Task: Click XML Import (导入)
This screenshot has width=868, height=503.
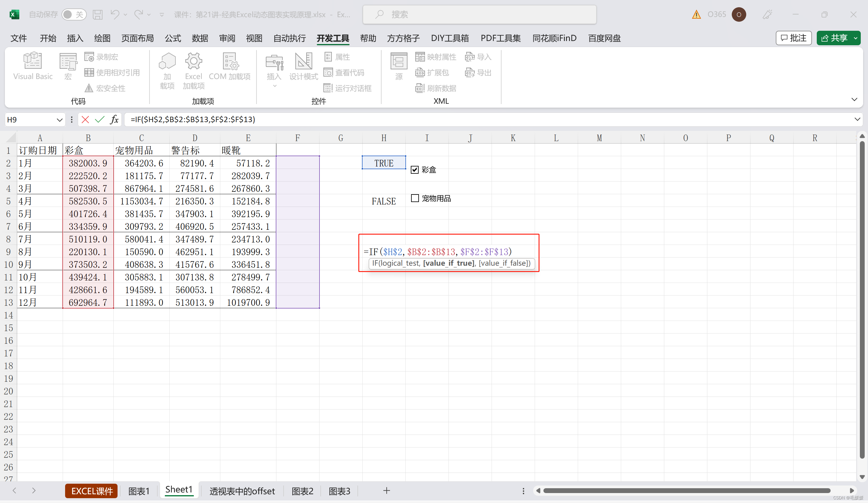Action: point(478,57)
